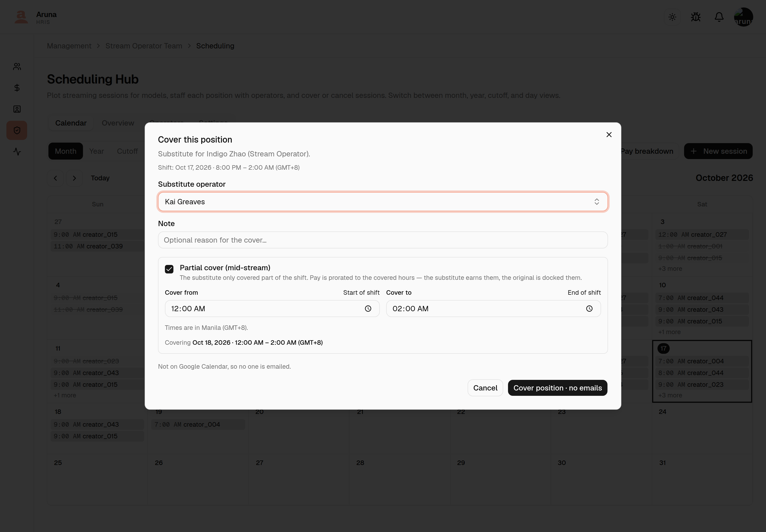Screen dimensions: 766x532
Task: Switch to the Calendar tab
Action: [x=71, y=123]
